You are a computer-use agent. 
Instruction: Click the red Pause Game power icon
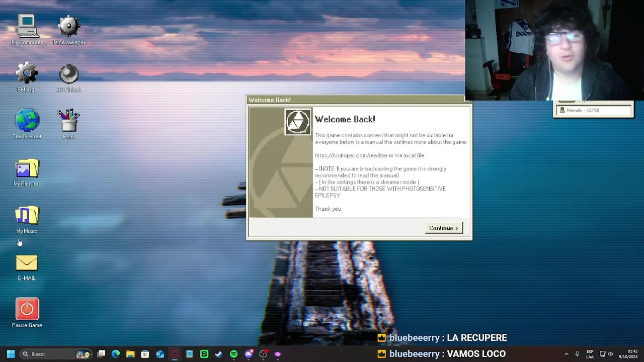[x=27, y=313]
